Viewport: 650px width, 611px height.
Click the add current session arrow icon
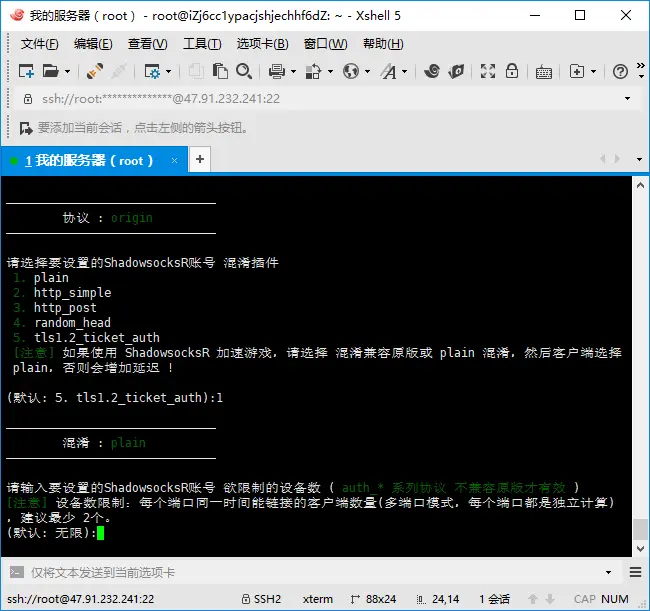coord(26,128)
